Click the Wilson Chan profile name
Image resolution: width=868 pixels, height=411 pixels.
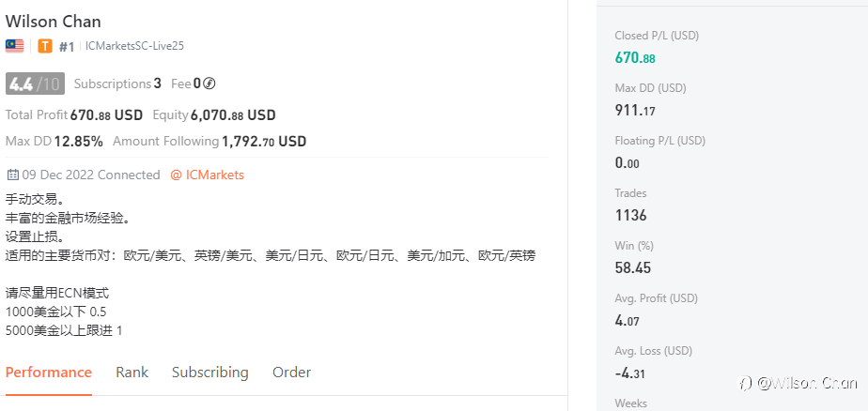pos(54,22)
